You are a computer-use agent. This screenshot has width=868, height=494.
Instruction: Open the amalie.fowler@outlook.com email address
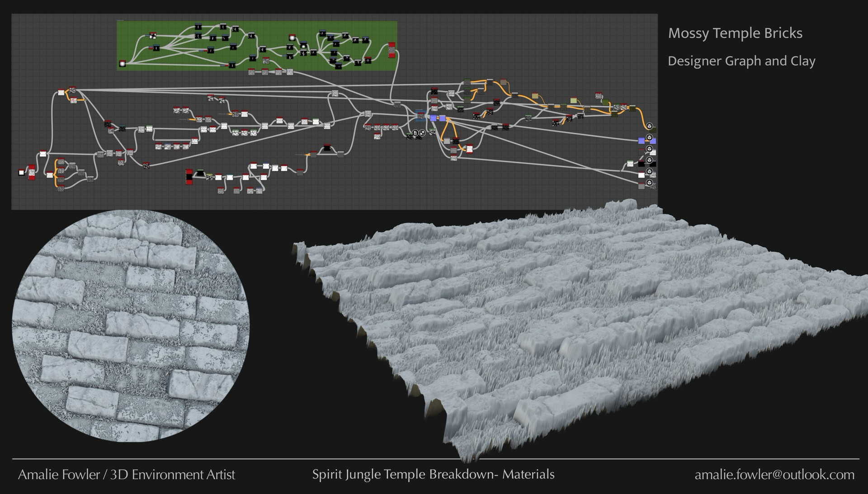[774, 475]
